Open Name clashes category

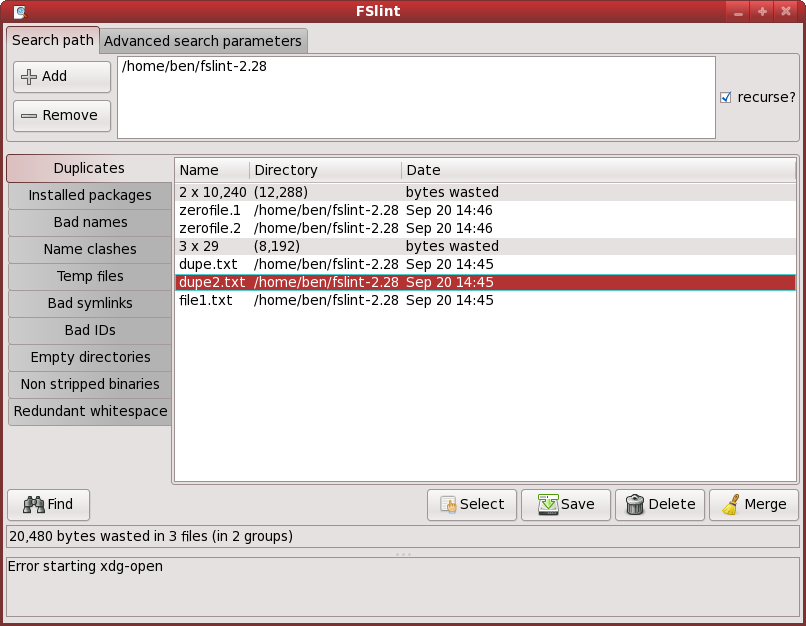tap(90, 249)
